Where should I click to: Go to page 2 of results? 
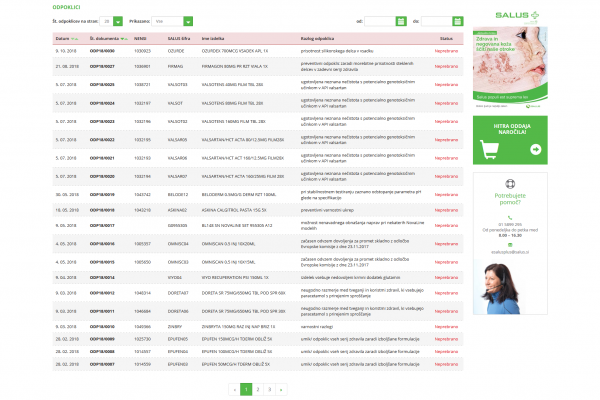coord(258,389)
